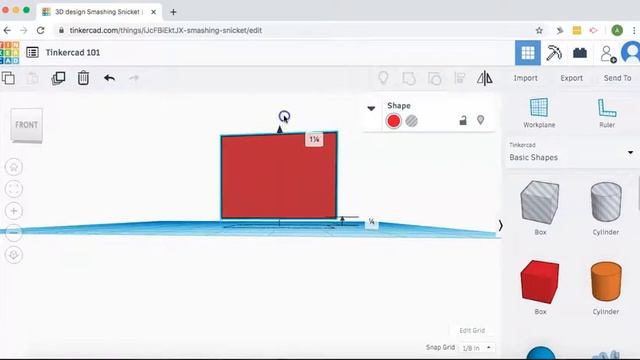
Task: Open the design list menu icon
Action: pos(32,52)
